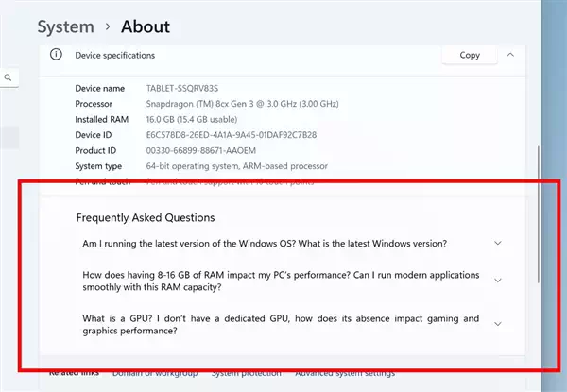Image resolution: width=567 pixels, height=392 pixels.
Task: Click the Installed RAM label
Action: point(102,120)
